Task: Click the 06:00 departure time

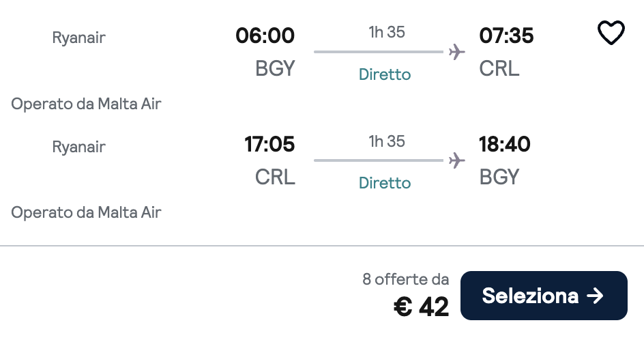Action: pos(265,36)
